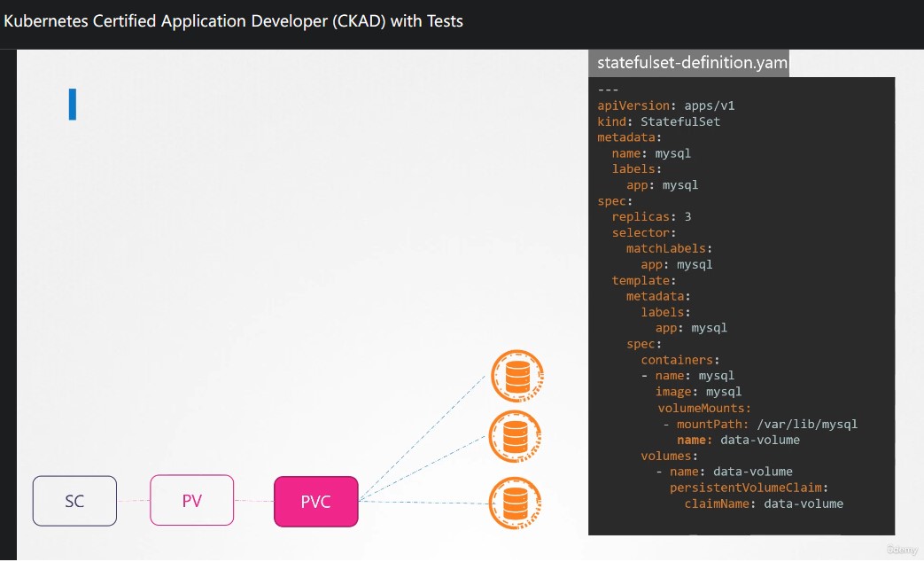Click the 'name: mysql' line under top-level metadata
924x562 pixels.
click(x=651, y=153)
